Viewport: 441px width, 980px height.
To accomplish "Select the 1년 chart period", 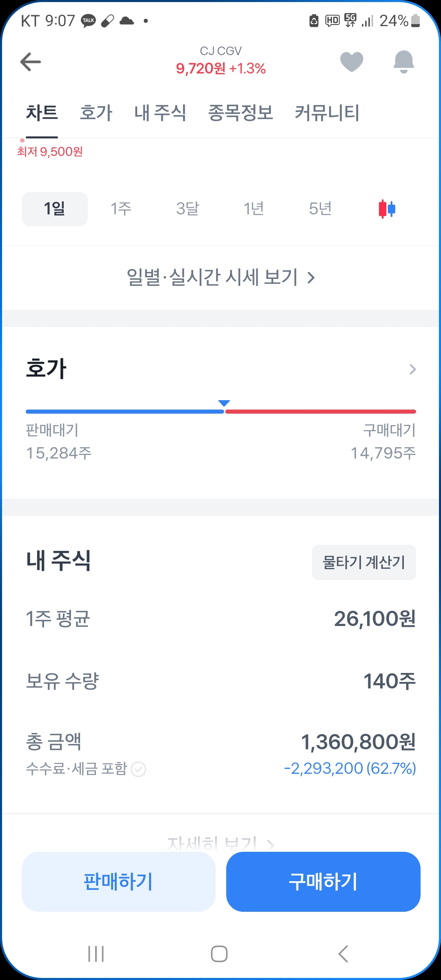I will click(254, 209).
